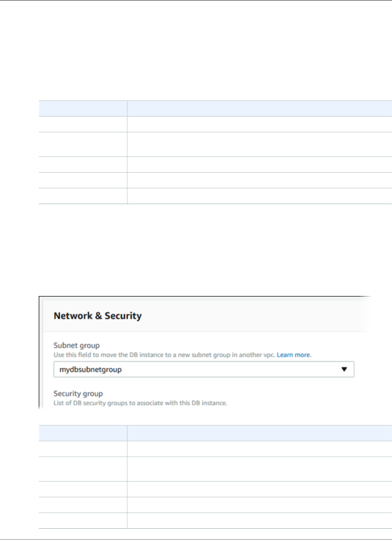Follow the Learn more link
The image size is (392, 540).
(293, 355)
